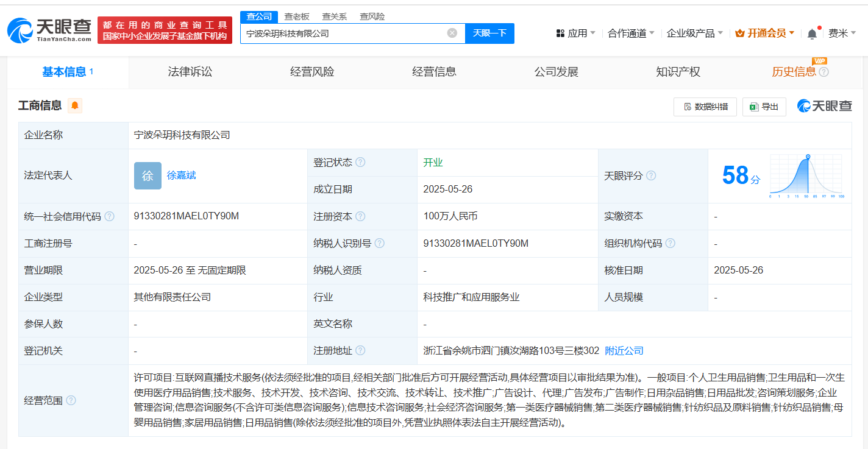Click help icon beside 历史信息 tab
Image resolution: width=868 pixels, height=449 pixels.
(824, 72)
